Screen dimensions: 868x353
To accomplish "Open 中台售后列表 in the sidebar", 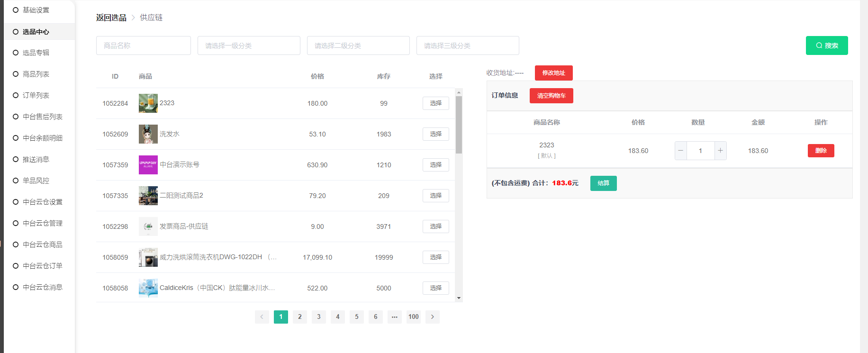I will click(43, 117).
